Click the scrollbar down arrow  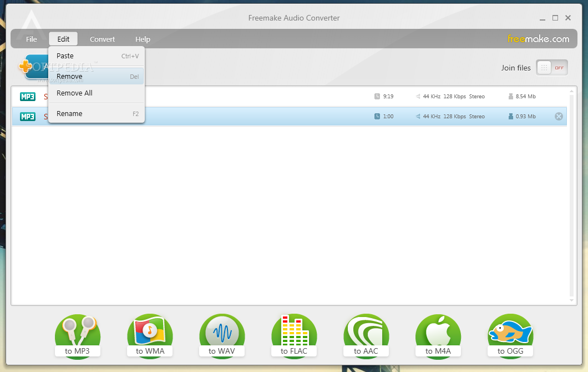pyautogui.click(x=571, y=300)
